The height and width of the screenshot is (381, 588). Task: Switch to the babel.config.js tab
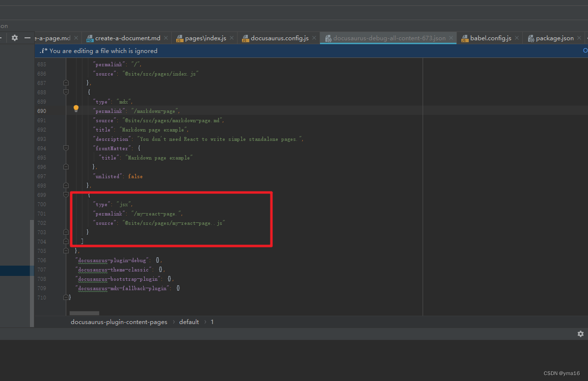click(490, 38)
